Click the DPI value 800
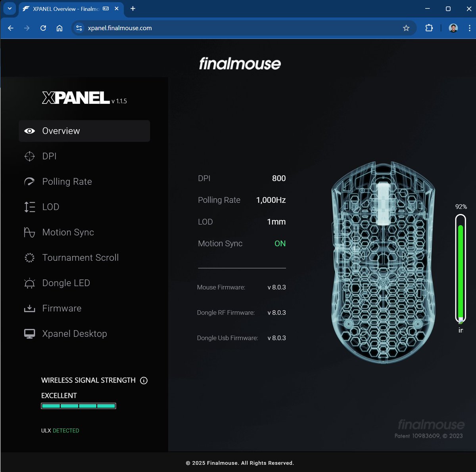This screenshot has height=472, width=476. tap(279, 178)
